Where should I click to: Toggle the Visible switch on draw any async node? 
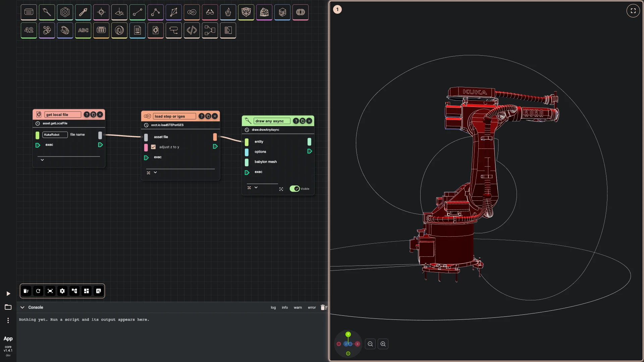tap(295, 189)
